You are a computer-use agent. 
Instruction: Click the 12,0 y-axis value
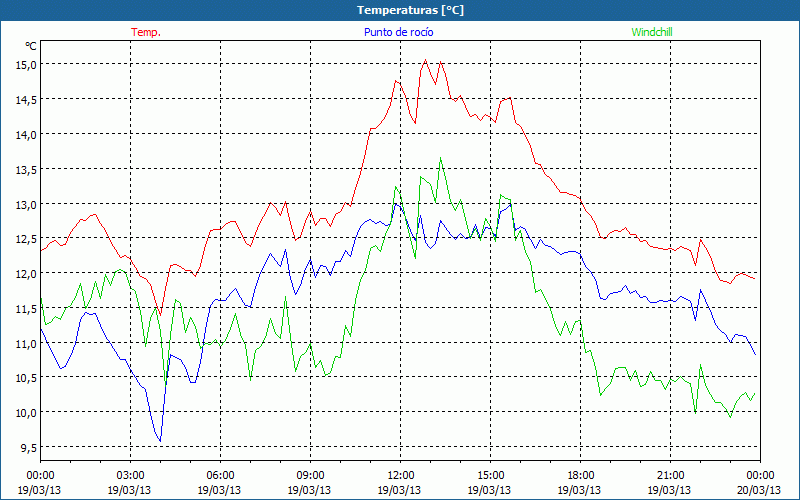coord(26,273)
